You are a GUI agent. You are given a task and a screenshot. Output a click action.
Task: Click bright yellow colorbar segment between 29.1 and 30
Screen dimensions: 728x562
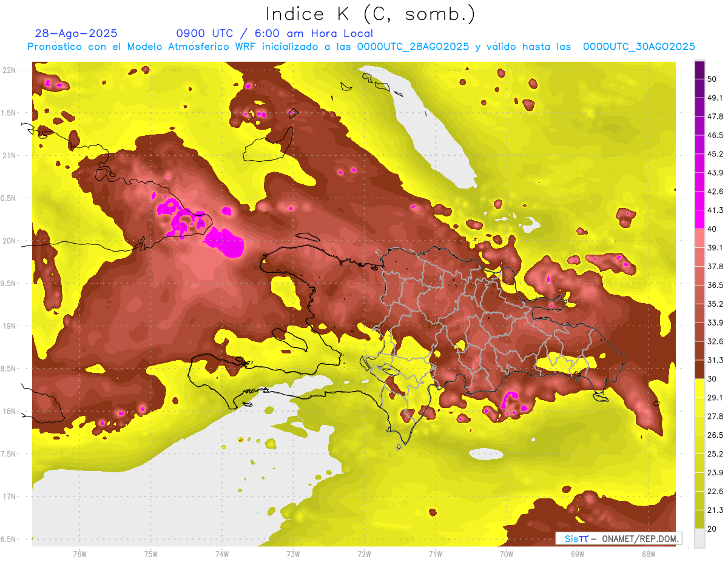pos(699,389)
